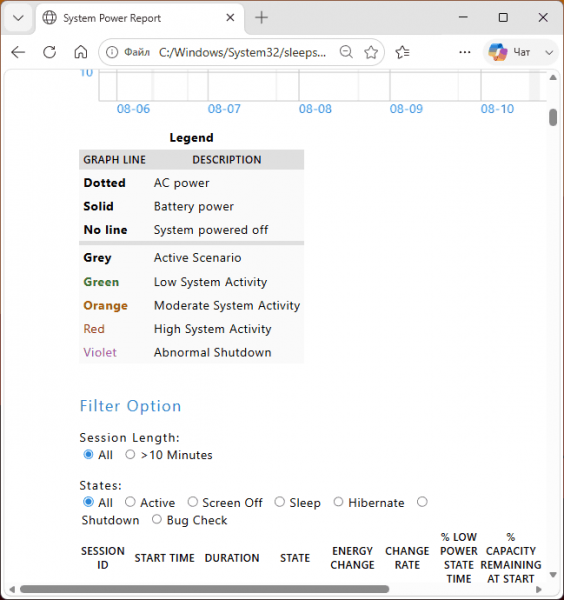564x600 pixels.
Task: Go back to the previous page
Action: 18,52
